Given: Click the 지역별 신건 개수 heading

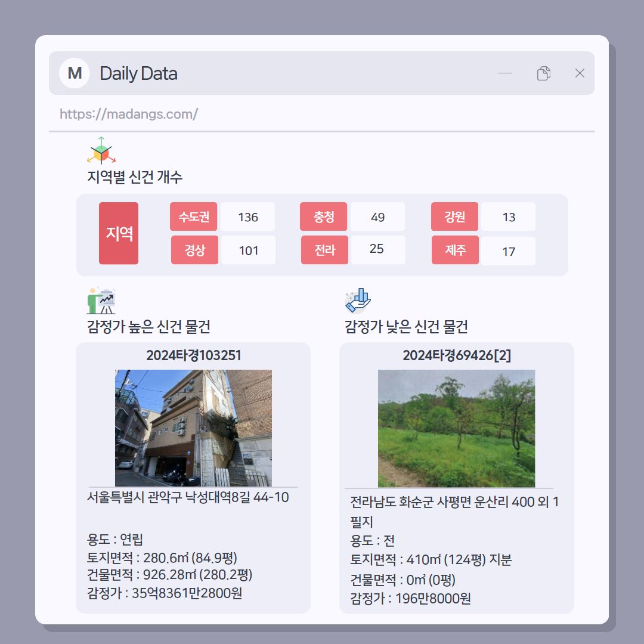Looking at the screenshot, I should click(x=135, y=177).
